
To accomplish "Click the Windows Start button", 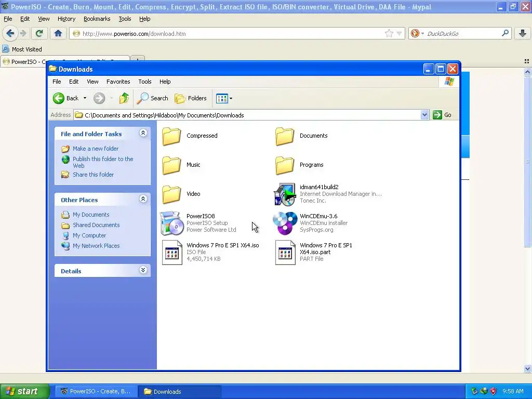I will tap(24, 391).
